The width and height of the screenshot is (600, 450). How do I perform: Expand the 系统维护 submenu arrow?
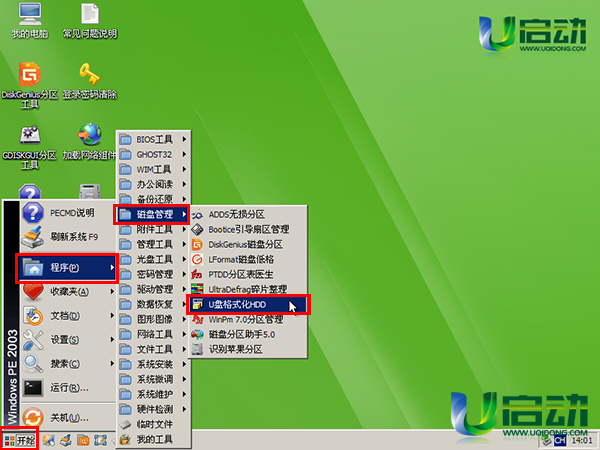pos(184,394)
